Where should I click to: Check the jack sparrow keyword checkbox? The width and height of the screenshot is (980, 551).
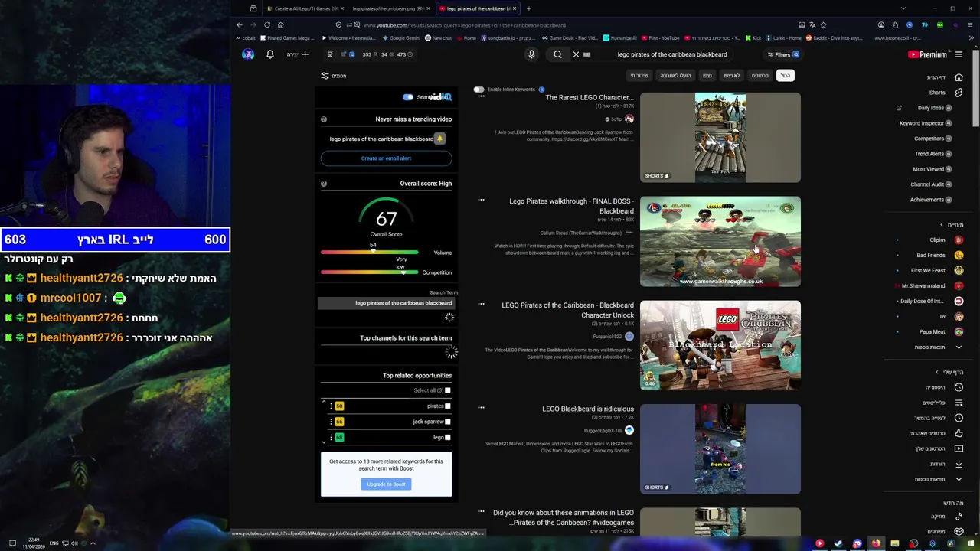(x=448, y=421)
